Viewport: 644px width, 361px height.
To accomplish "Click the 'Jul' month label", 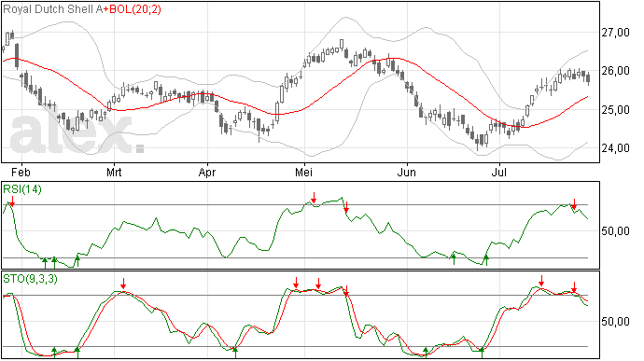I will [499, 172].
